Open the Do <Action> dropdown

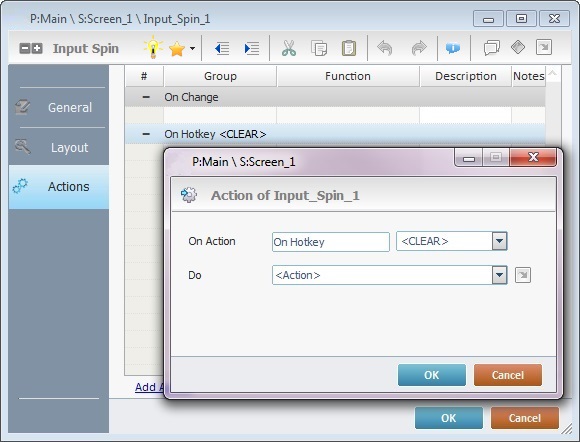499,275
